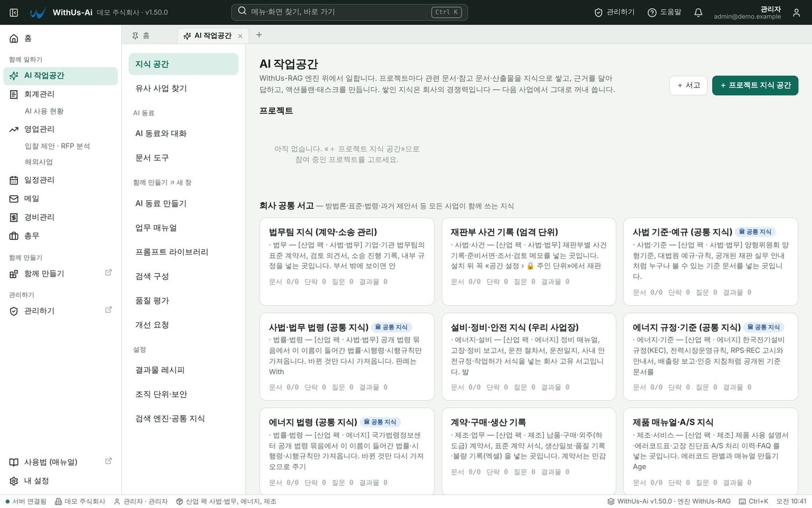Click the + 프로젝트 지식 공간 button
Image resolution: width=812 pixels, height=508 pixels.
pyautogui.click(x=755, y=85)
